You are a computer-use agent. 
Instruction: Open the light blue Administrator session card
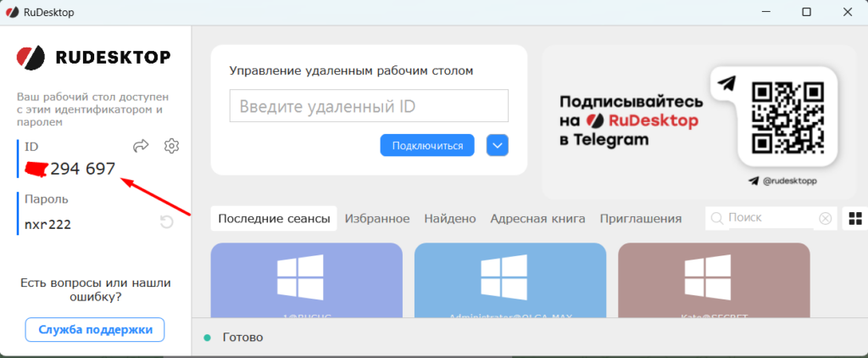(x=510, y=280)
